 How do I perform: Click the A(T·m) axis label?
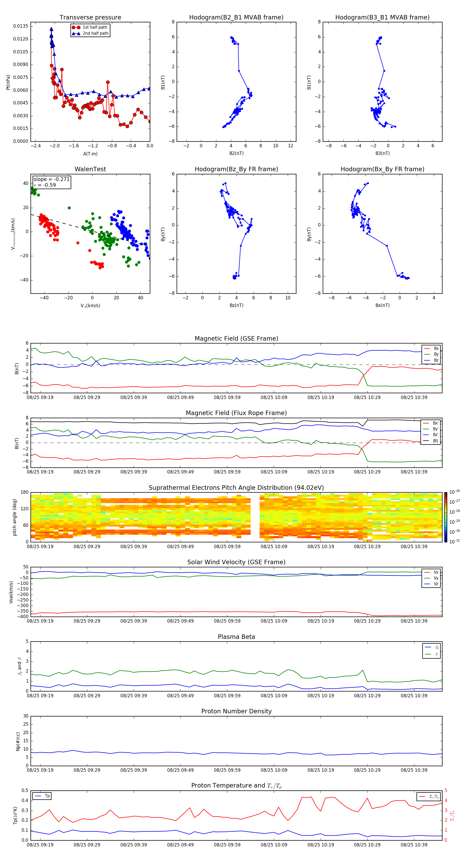click(x=90, y=154)
